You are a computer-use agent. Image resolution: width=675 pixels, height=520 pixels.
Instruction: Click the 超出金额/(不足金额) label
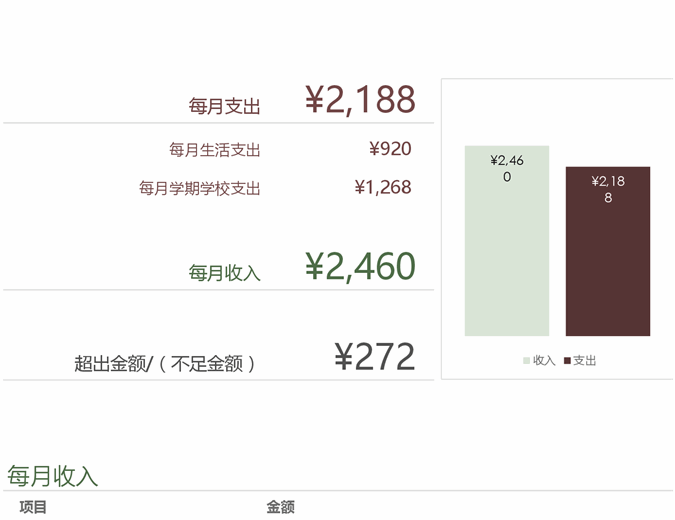coord(165,364)
